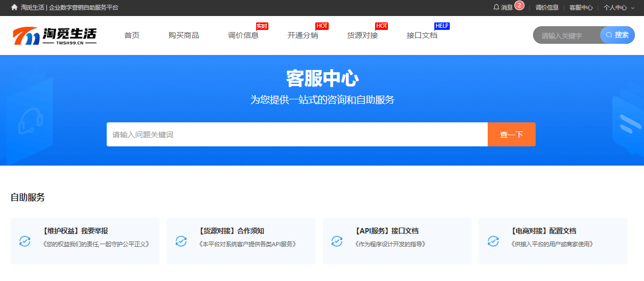Click the 实时 badge on 调价信息
This screenshot has height=281, width=644.
click(x=262, y=26)
